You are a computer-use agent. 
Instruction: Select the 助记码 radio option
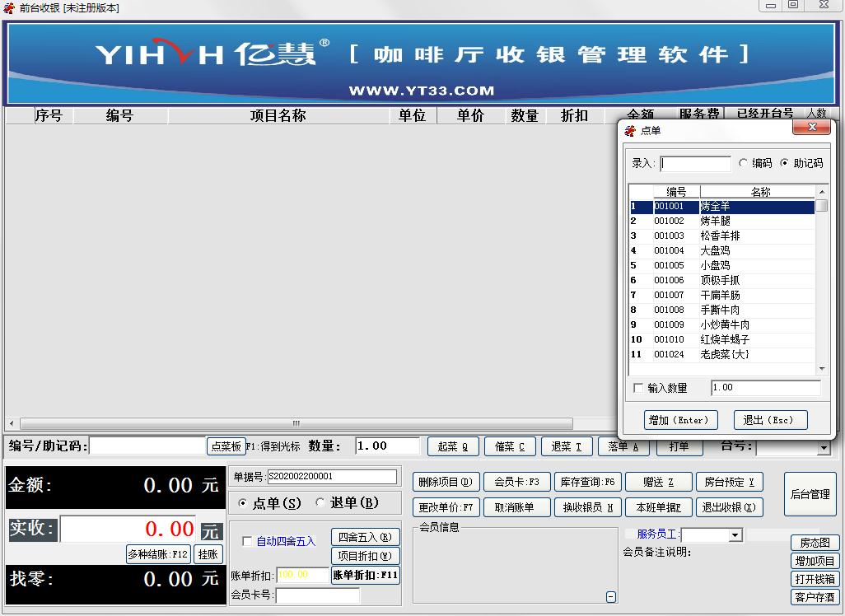[784, 163]
